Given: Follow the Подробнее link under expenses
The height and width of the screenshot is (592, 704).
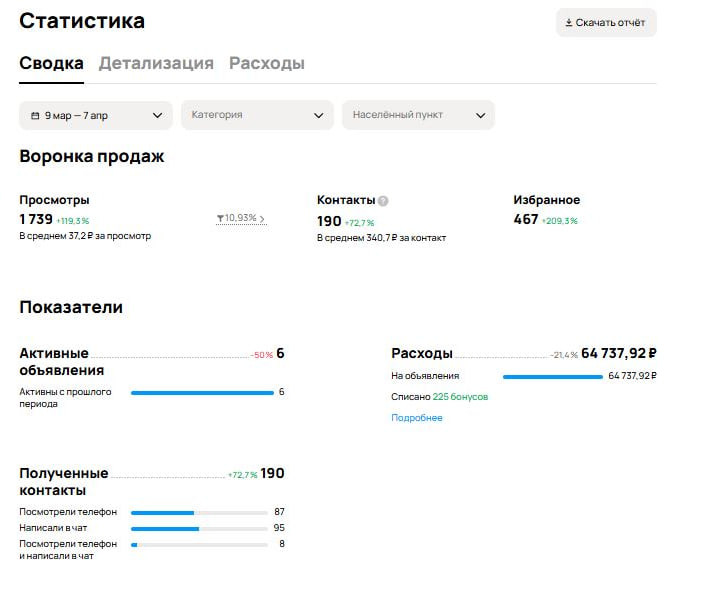Looking at the screenshot, I should [x=416, y=418].
